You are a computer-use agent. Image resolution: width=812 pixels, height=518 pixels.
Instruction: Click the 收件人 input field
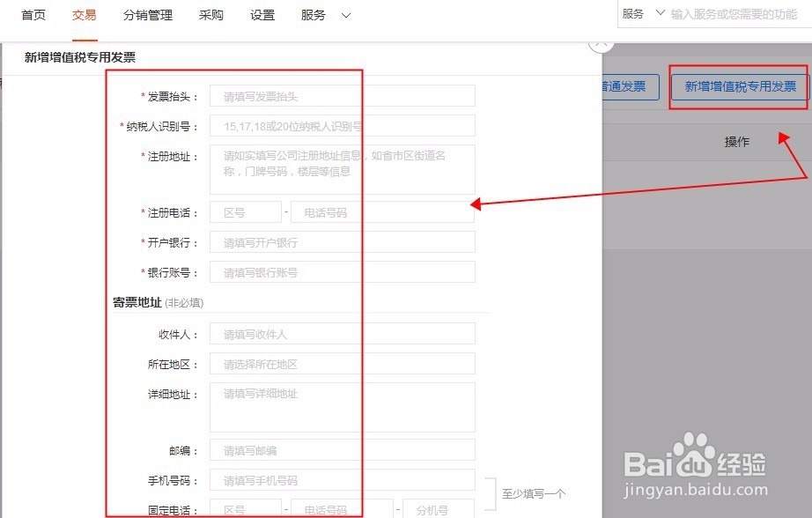point(343,334)
